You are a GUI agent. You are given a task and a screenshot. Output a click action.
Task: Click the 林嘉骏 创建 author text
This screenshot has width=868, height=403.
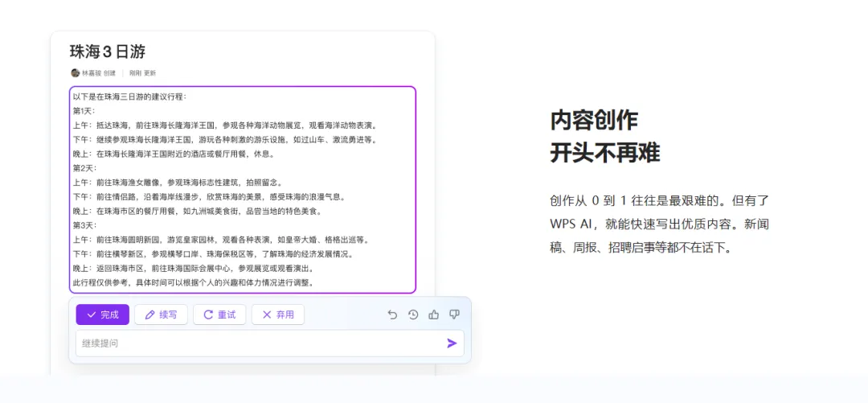point(99,72)
